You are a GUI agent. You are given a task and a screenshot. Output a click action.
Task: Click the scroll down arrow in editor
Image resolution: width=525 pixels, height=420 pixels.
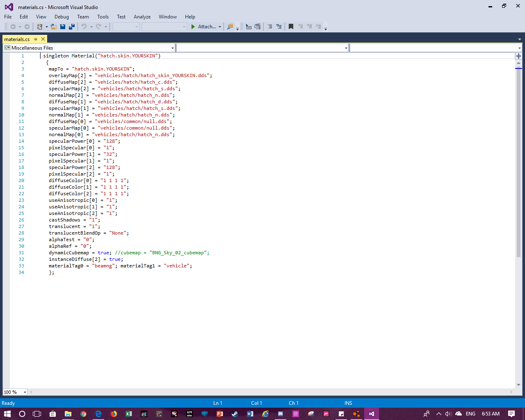(519, 385)
